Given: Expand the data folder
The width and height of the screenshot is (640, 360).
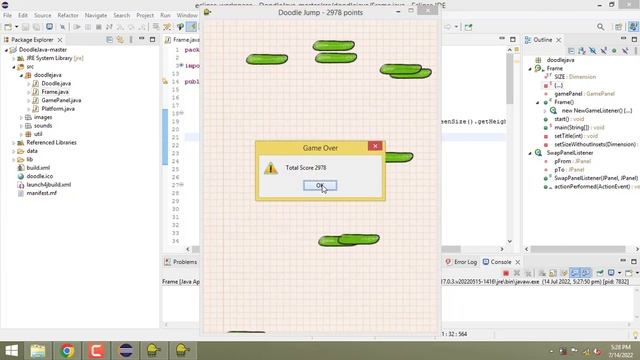Looking at the screenshot, I should [13, 151].
